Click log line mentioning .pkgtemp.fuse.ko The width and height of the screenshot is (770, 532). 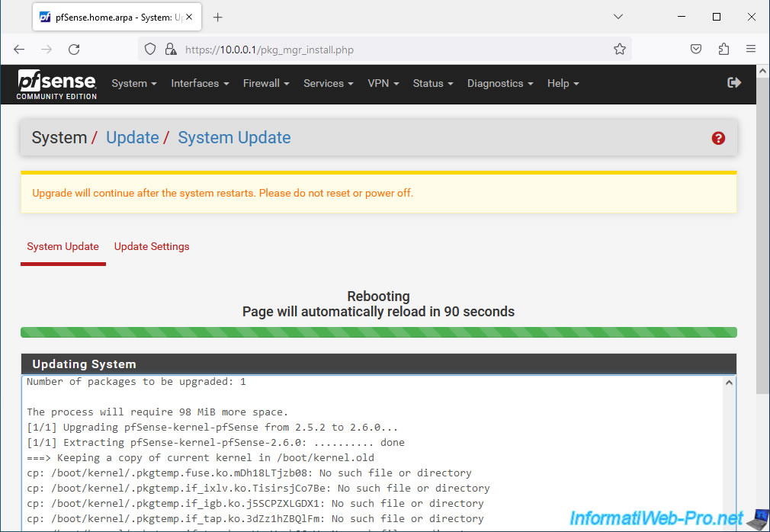click(x=249, y=473)
